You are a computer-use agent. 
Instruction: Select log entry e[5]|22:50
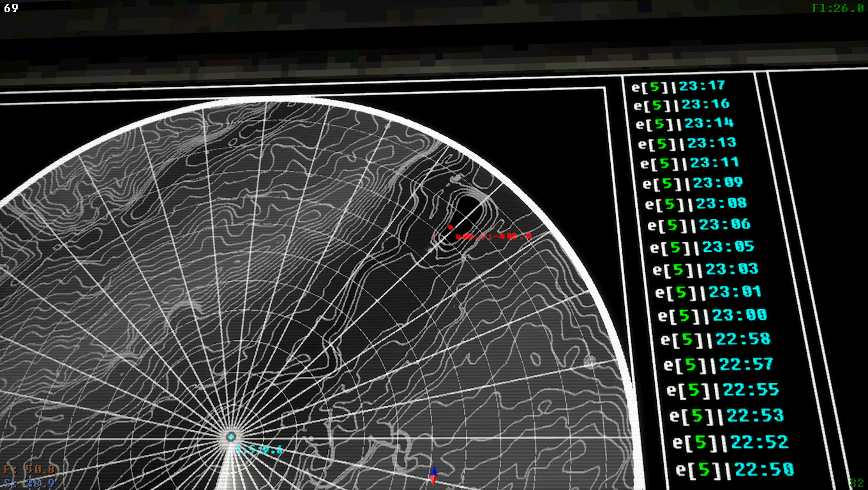(735, 470)
